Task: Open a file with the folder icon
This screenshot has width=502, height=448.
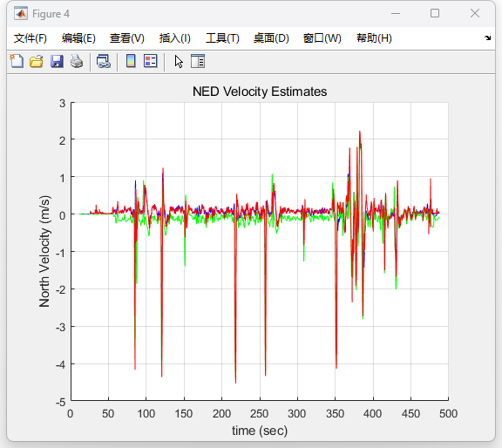Action: pyautogui.click(x=37, y=61)
